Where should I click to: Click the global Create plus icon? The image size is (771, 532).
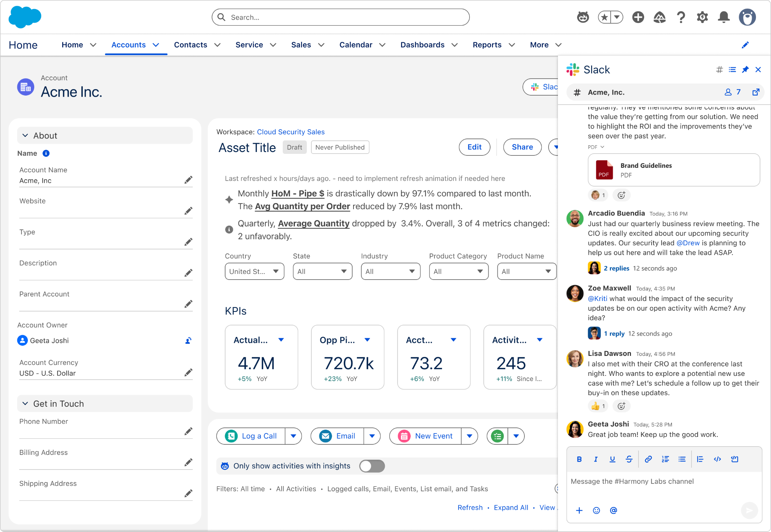638,17
